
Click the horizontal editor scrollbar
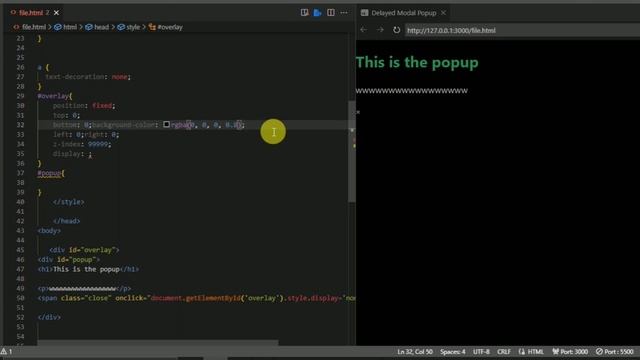(158, 343)
